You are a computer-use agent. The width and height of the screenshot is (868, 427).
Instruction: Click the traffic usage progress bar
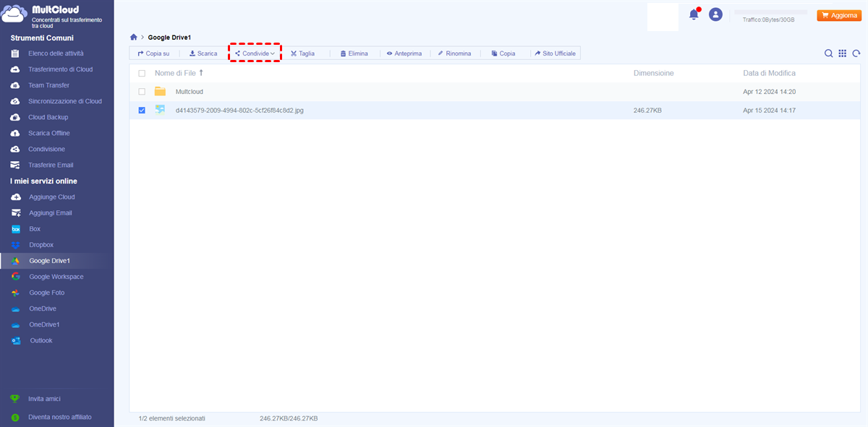click(x=770, y=12)
